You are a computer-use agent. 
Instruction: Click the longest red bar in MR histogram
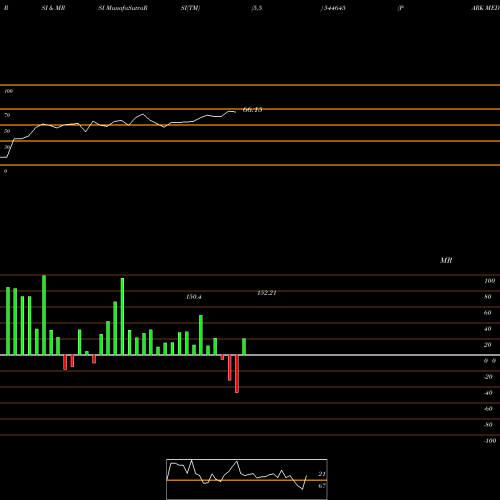coord(237,374)
